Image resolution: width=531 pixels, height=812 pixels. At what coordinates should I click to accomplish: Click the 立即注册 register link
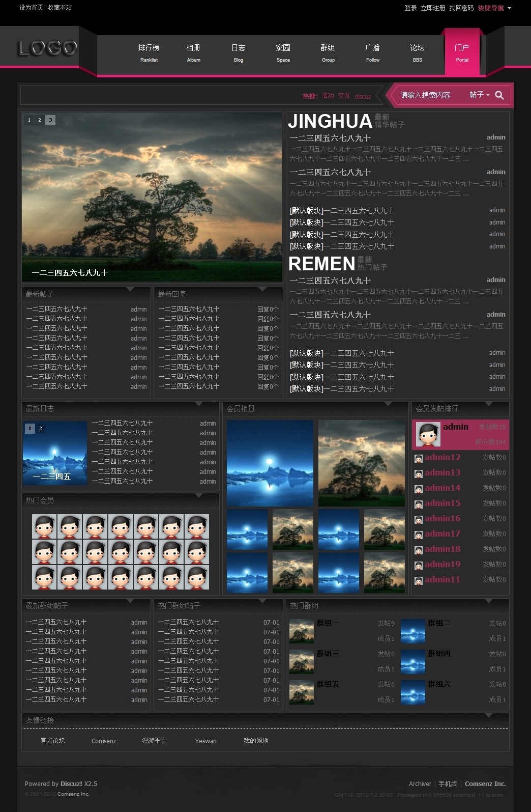click(433, 8)
